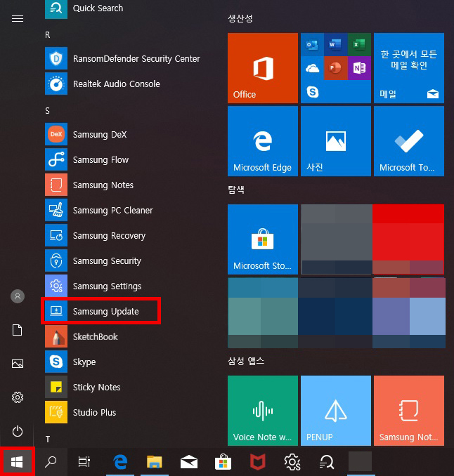Open Excel icon in Office folder tile

(x=359, y=45)
